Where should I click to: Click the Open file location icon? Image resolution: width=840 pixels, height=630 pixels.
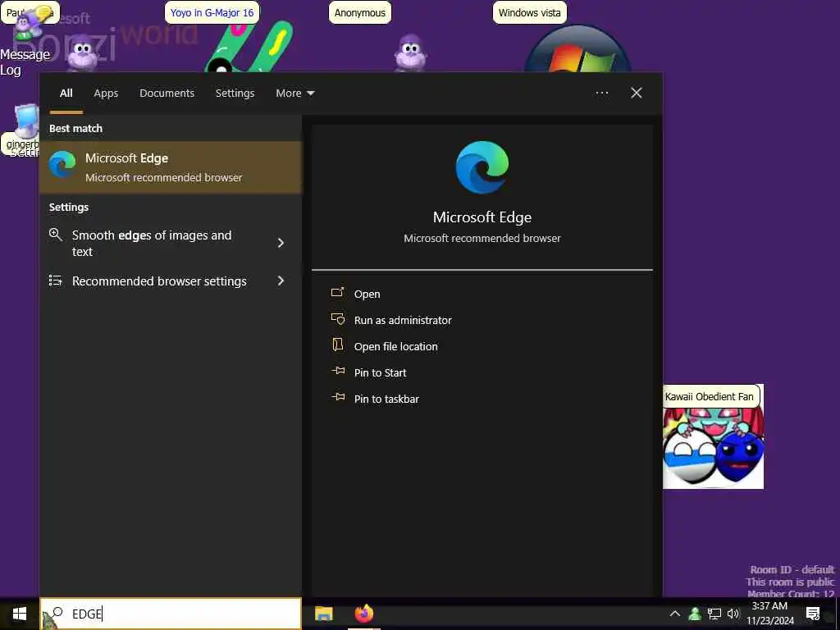337,345
